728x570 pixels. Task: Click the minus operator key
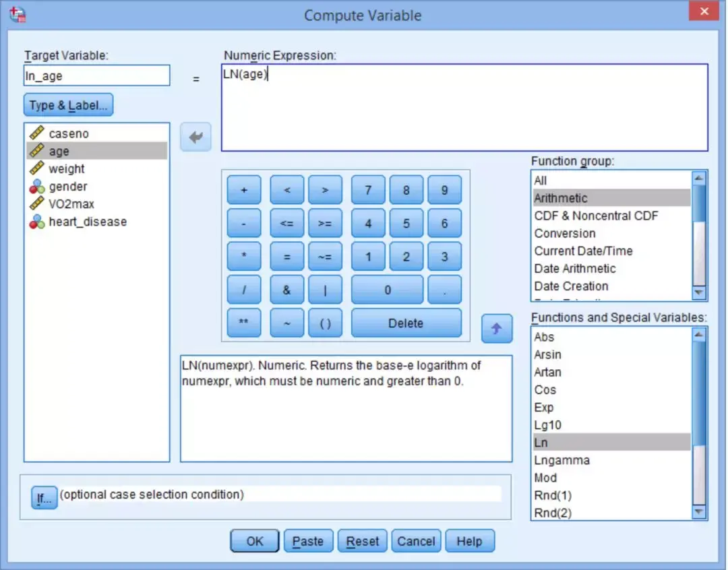click(x=244, y=223)
